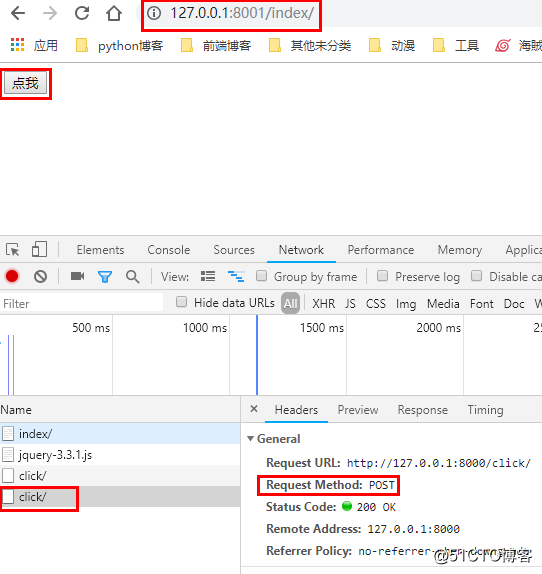Open the Performance tab

(x=381, y=250)
